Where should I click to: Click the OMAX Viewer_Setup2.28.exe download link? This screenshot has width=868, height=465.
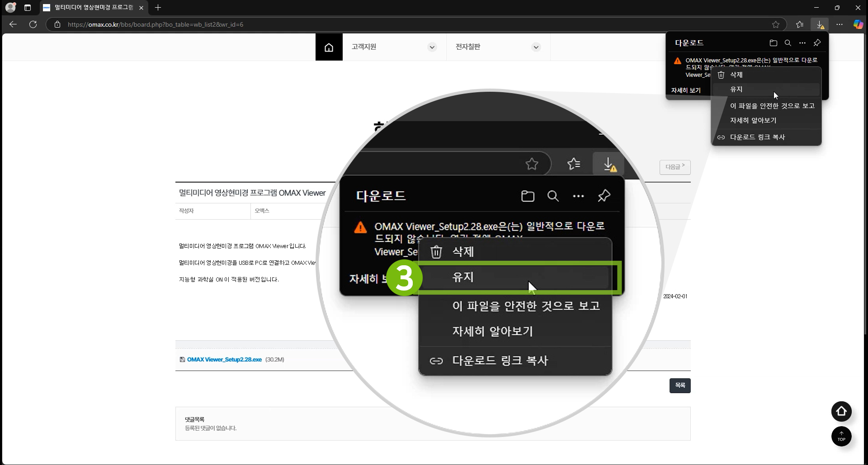[x=224, y=360]
